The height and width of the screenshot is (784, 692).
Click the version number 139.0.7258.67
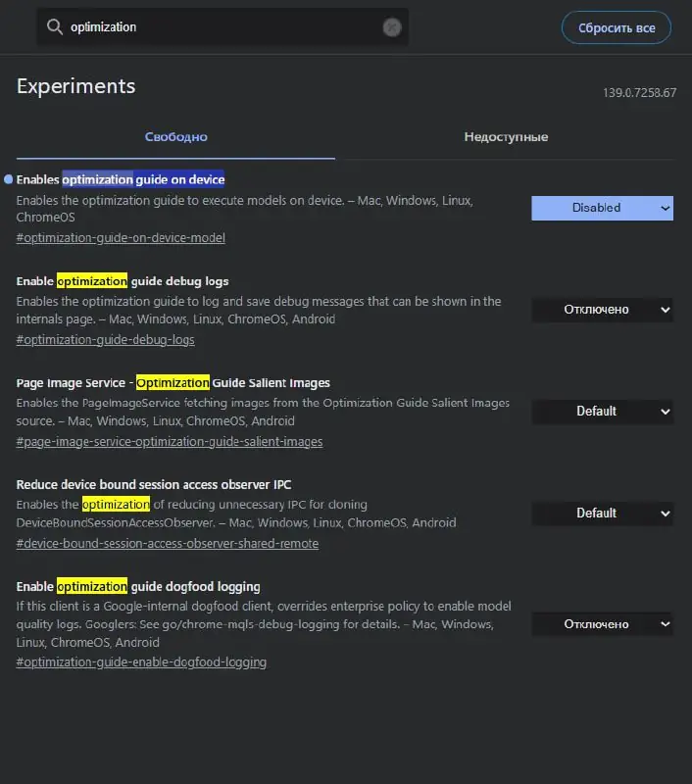[639, 93]
